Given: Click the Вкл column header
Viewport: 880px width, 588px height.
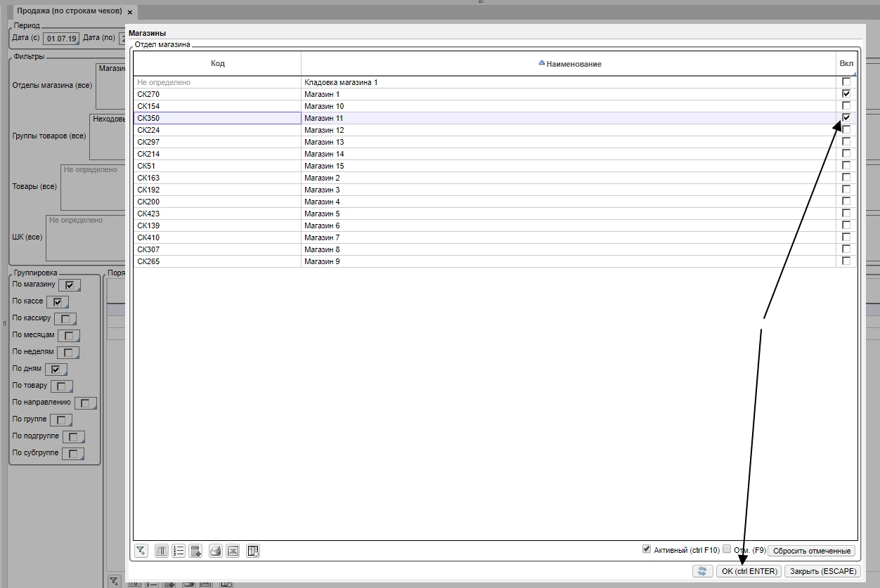Looking at the screenshot, I should coord(846,64).
